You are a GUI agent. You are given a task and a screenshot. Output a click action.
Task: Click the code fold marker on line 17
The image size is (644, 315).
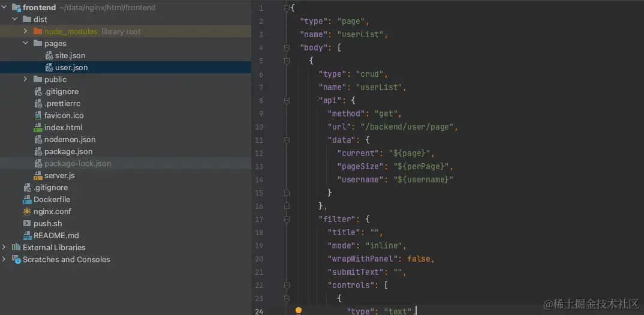point(287,219)
